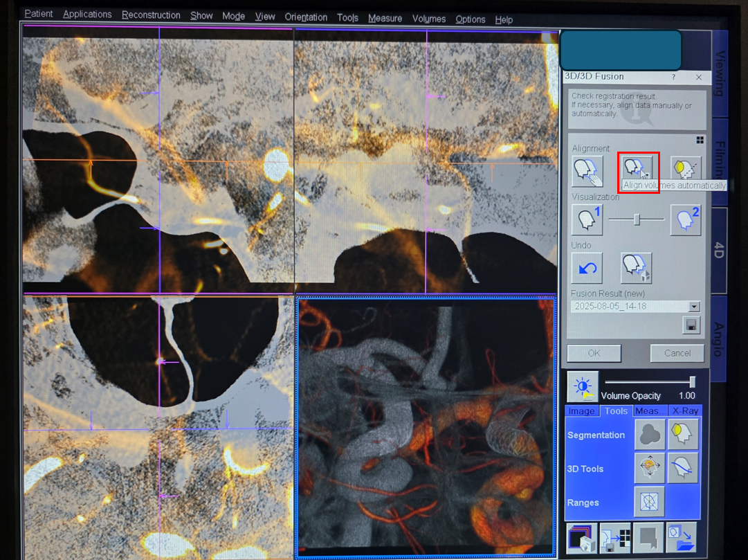Click the Segmentation blob tool icon
The height and width of the screenshot is (560, 748).
click(x=649, y=435)
